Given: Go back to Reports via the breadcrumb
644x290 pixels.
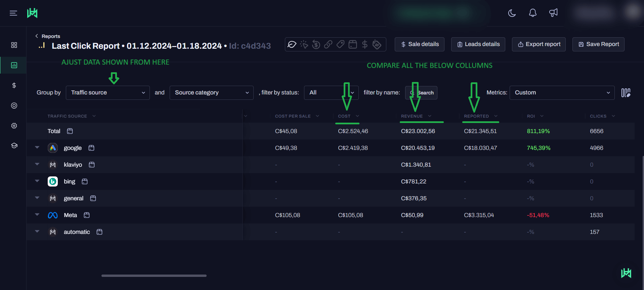Looking at the screenshot, I should [x=48, y=36].
